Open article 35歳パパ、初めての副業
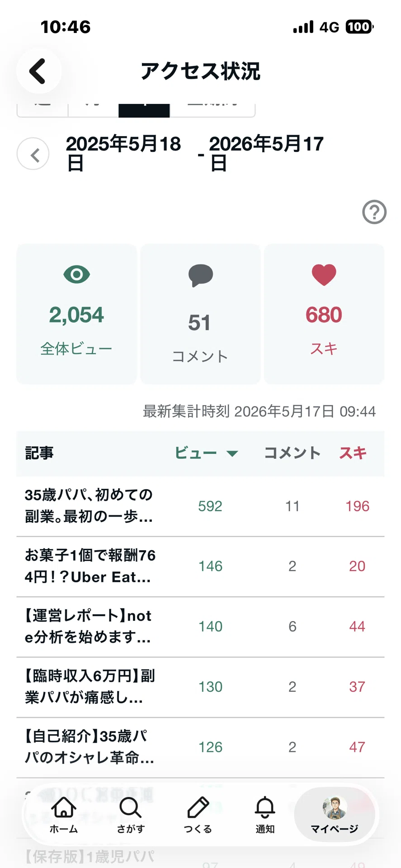This screenshot has height=868, width=401. 200,506
